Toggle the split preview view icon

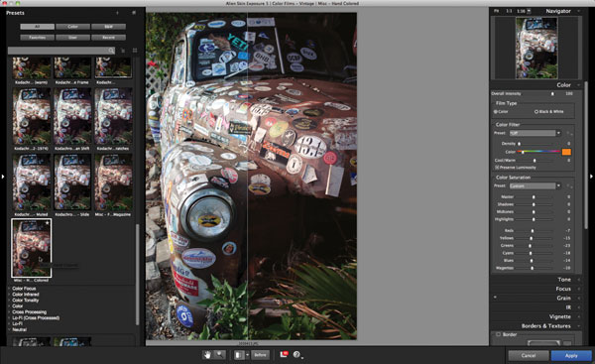(239, 355)
